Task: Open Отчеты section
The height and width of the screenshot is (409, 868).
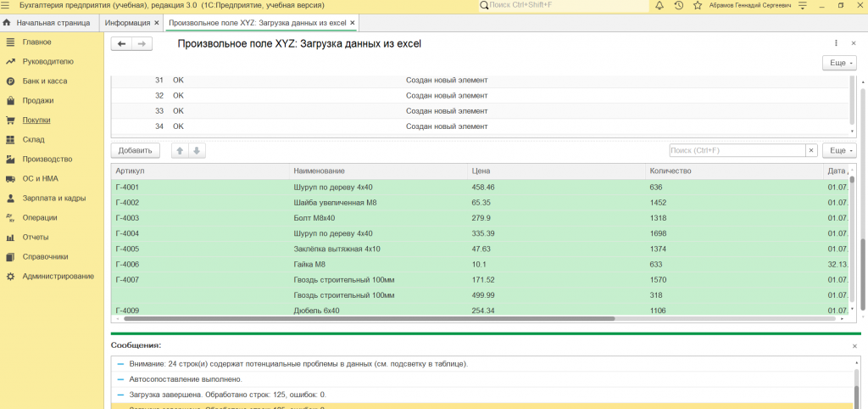Action: coord(36,238)
